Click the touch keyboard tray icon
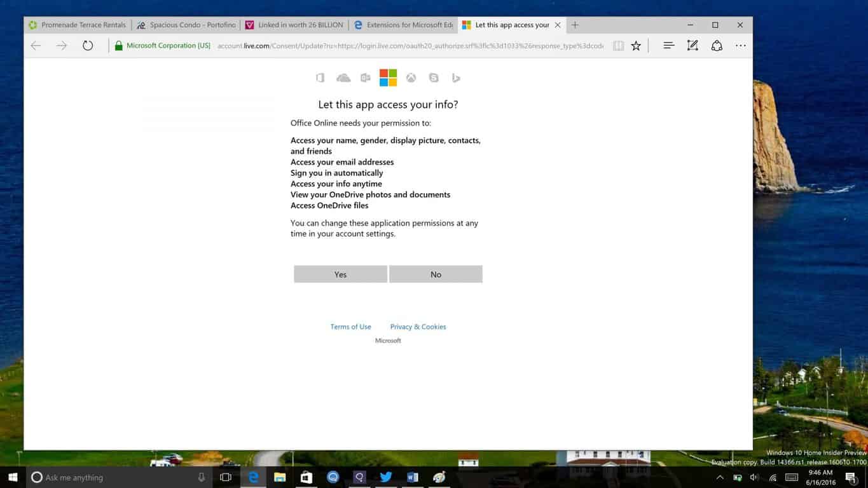This screenshot has width=868, height=488. point(792,477)
